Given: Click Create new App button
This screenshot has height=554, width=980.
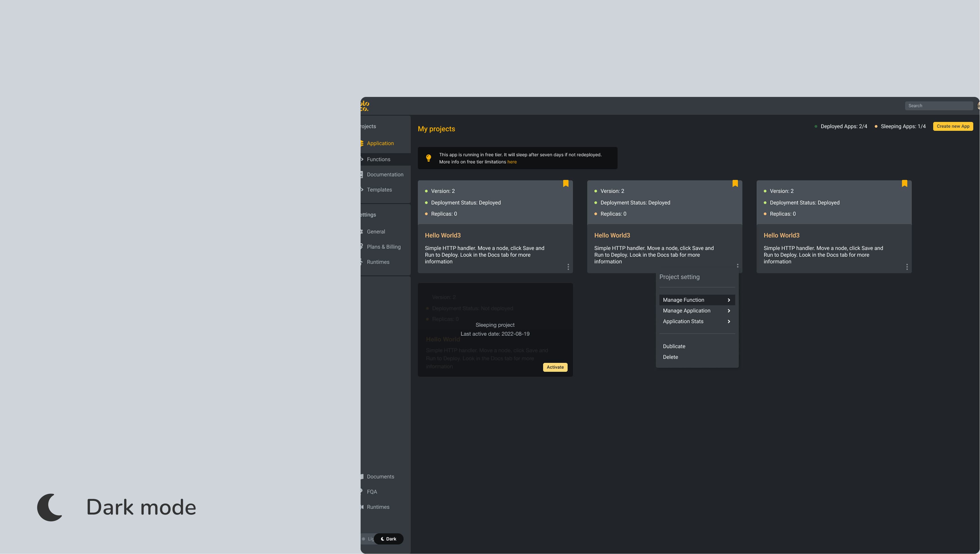Looking at the screenshot, I should 953,126.
